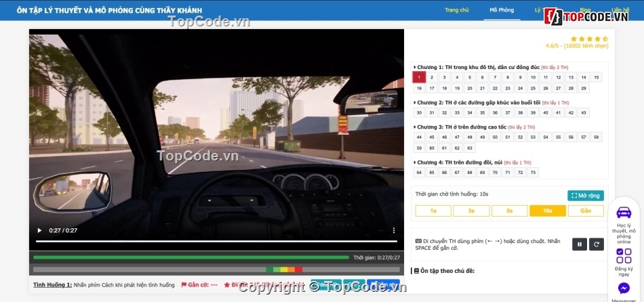The width and height of the screenshot is (644, 302).
Task: Click the video play button
Action: click(39, 230)
